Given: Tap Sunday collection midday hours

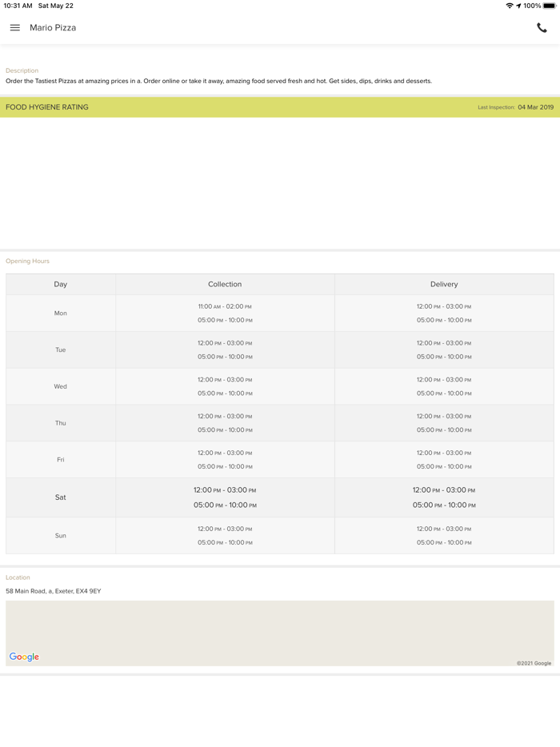Looking at the screenshot, I should coord(225,529).
